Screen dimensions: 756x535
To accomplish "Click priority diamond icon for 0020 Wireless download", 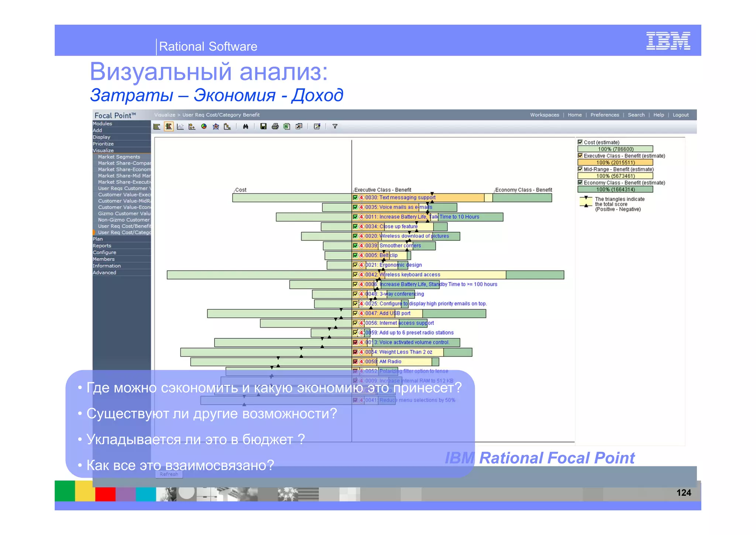I will (361, 236).
